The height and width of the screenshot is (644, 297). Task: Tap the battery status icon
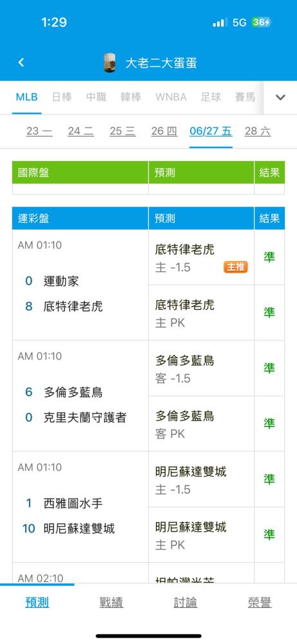[262, 22]
